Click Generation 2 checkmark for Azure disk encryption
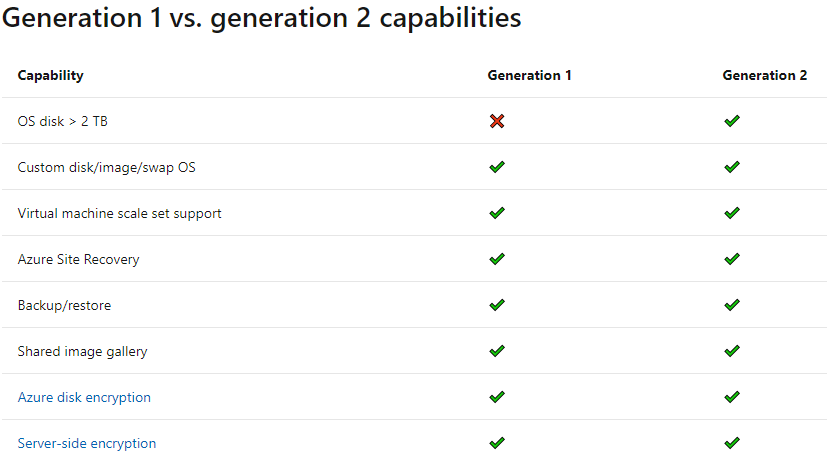The height and width of the screenshot is (469, 827). (x=732, y=397)
